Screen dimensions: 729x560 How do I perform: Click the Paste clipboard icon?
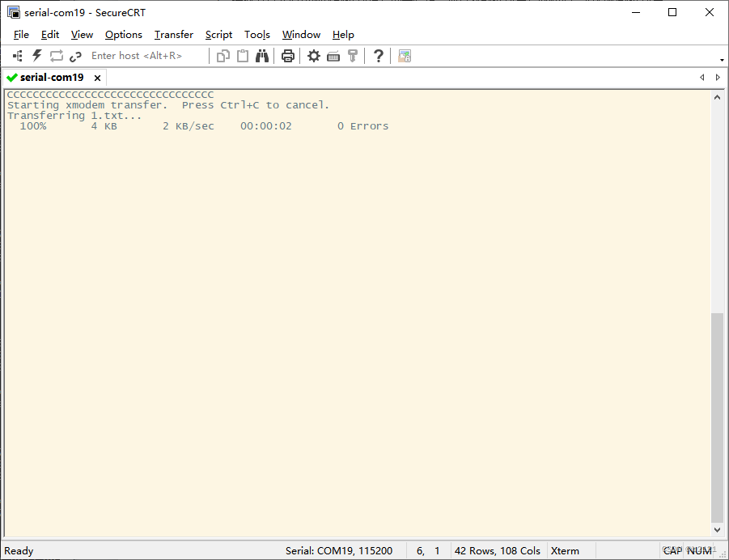click(x=243, y=56)
